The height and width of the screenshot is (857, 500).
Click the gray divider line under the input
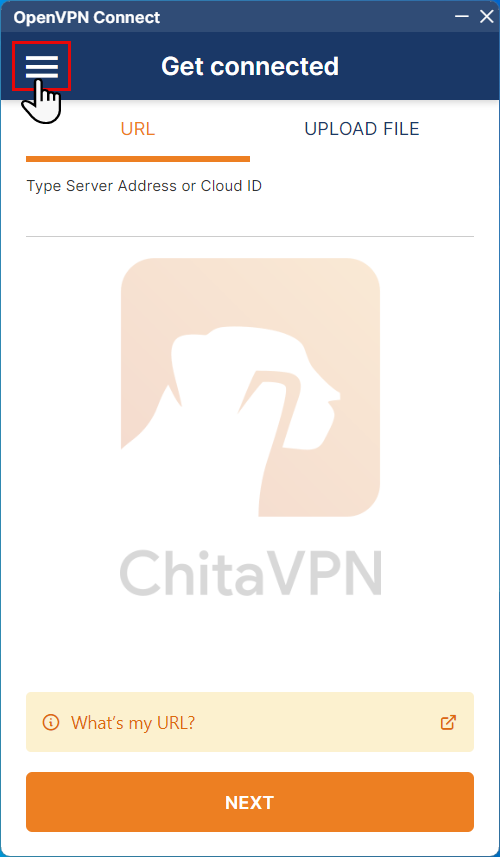[x=250, y=237]
